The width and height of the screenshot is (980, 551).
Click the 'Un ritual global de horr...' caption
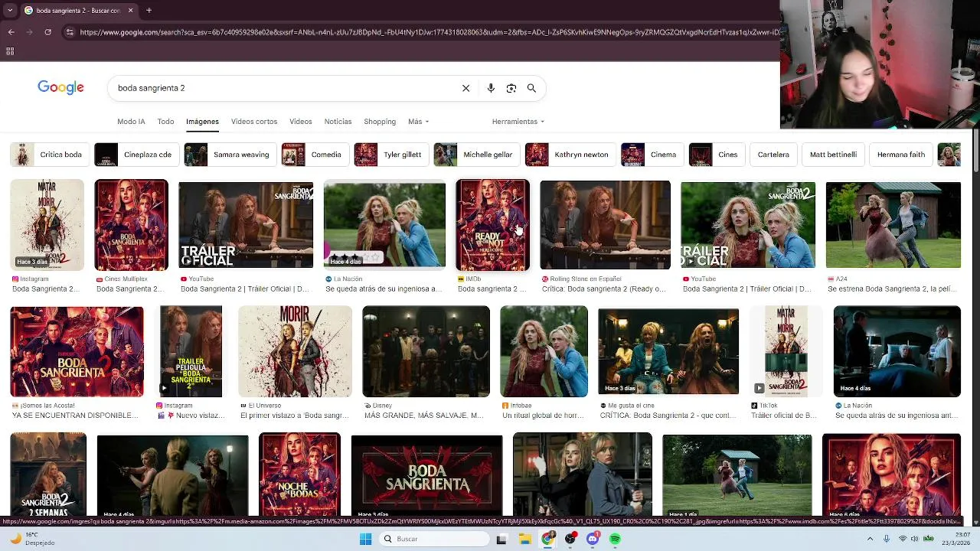[541, 416]
